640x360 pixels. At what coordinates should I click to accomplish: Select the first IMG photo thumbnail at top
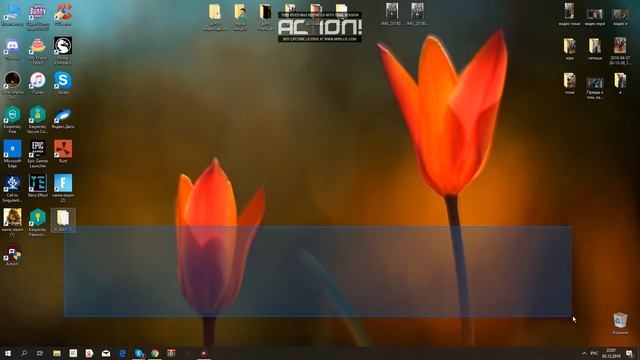392,14
